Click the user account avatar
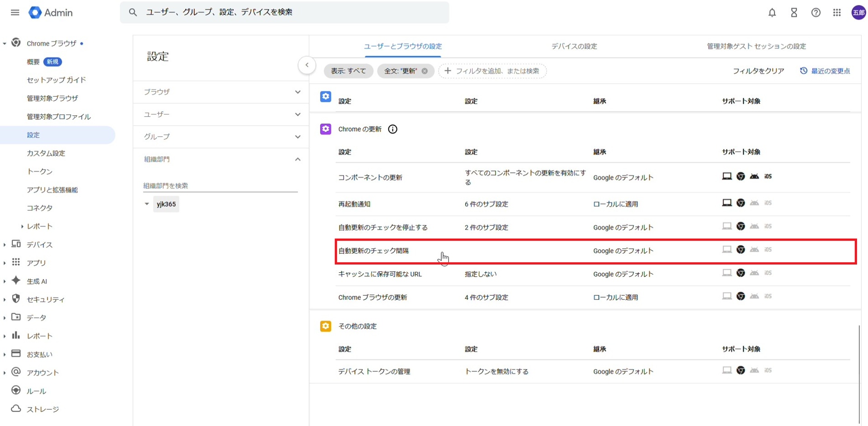This screenshot has width=868, height=426. pyautogui.click(x=858, y=13)
